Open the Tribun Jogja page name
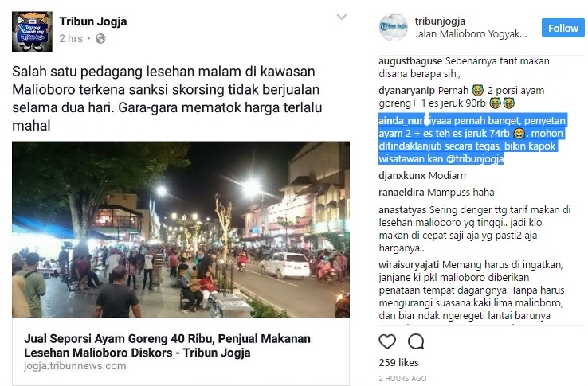This screenshot has width=588, height=386. click(93, 21)
